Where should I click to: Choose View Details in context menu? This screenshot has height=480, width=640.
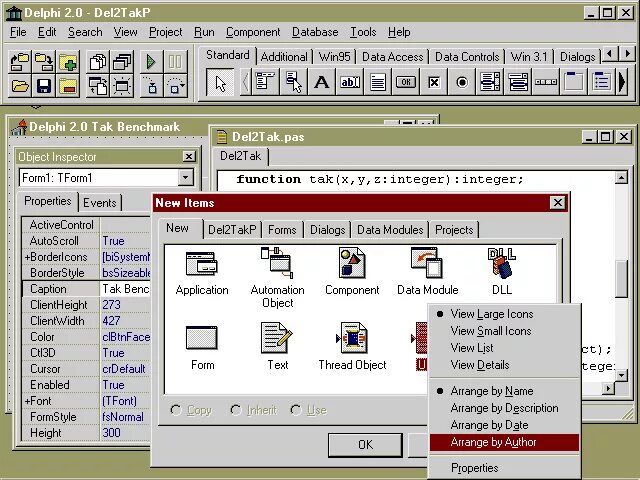(x=504, y=365)
